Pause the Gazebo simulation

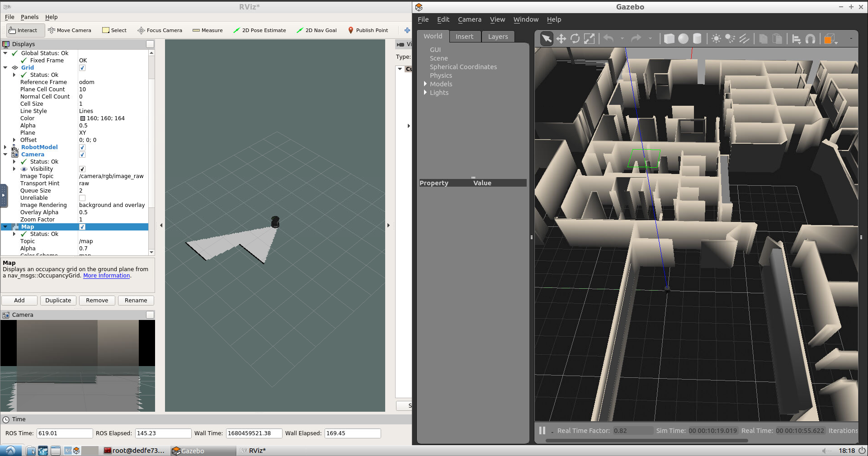click(542, 431)
